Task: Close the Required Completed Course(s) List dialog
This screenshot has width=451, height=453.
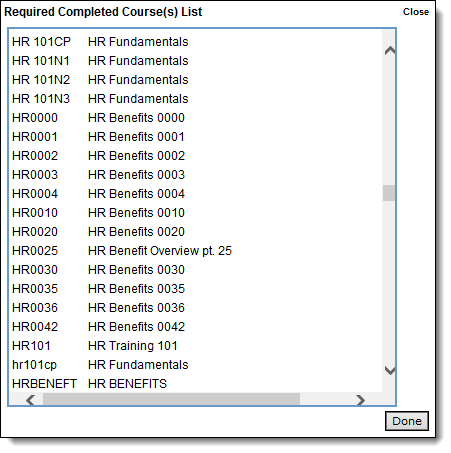Action: [x=416, y=12]
